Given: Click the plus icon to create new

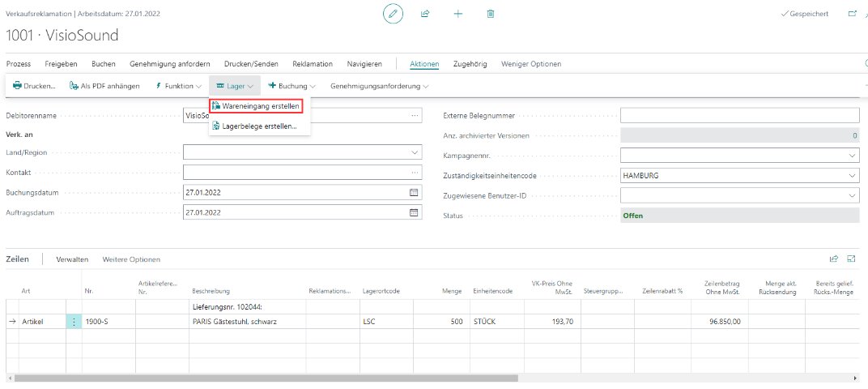Looking at the screenshot, I should [x=458, y=15].
